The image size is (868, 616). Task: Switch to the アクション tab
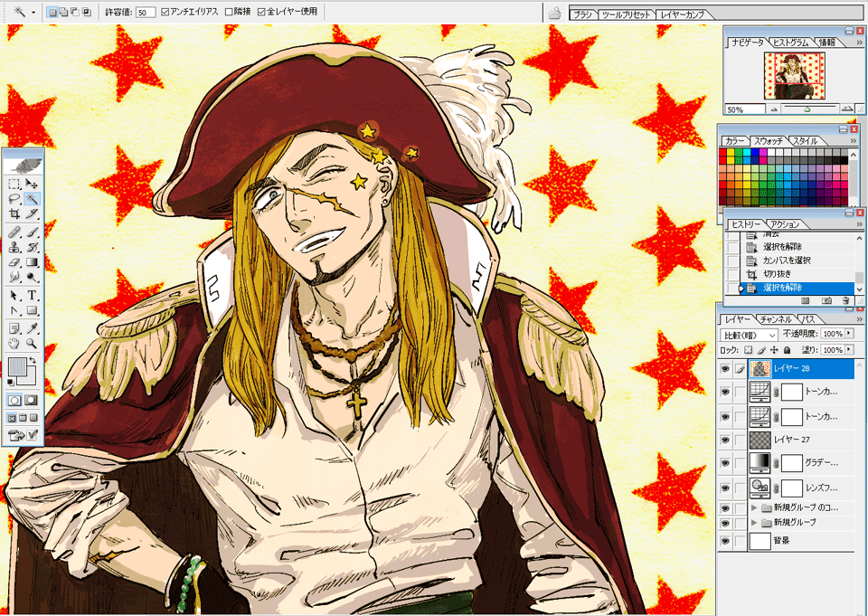tap(786, 224)
